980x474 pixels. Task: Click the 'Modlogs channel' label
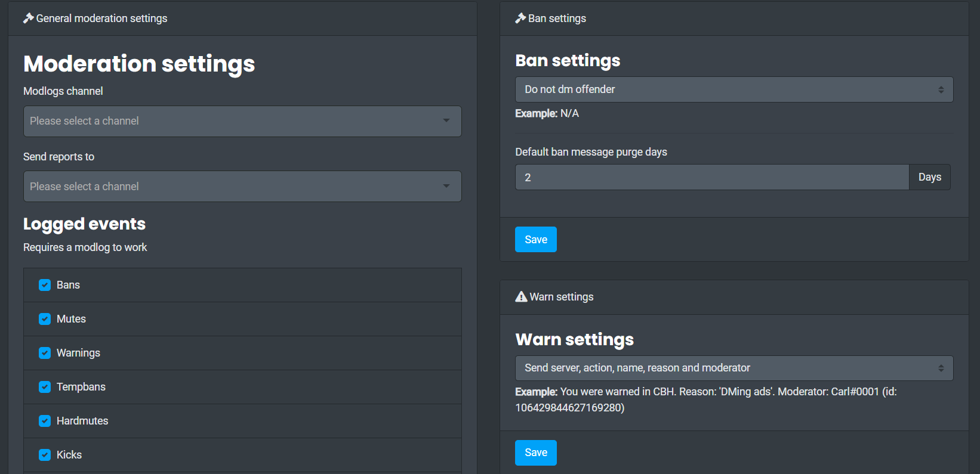coord(63,91)
